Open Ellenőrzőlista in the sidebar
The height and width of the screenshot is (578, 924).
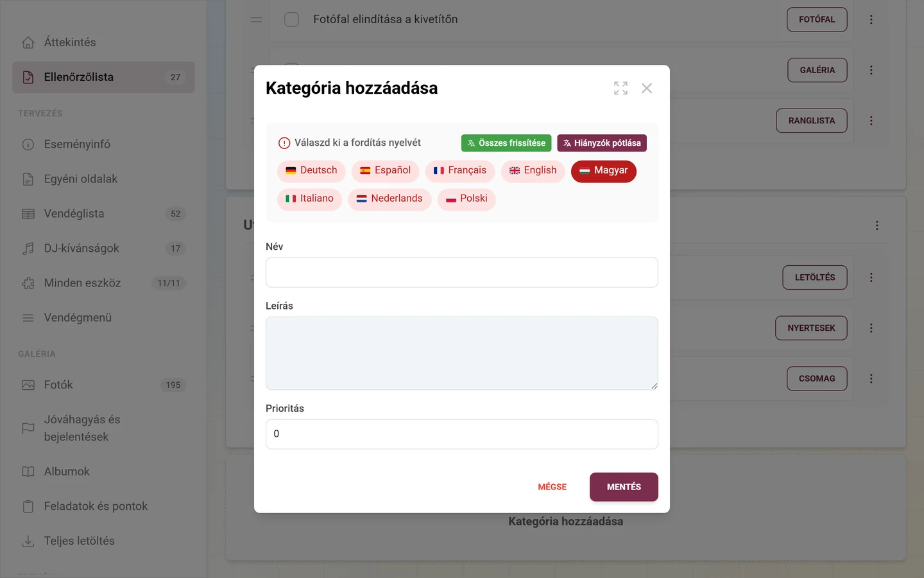(x=103, y=77)
